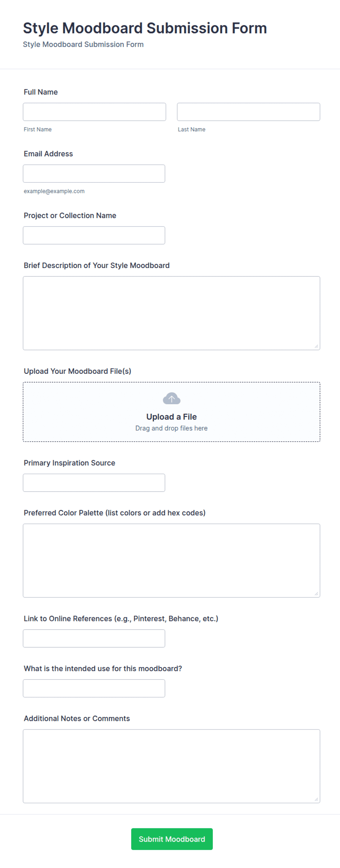
Task: Click the Project or Collection Name field
Action: tap(94, 235)
